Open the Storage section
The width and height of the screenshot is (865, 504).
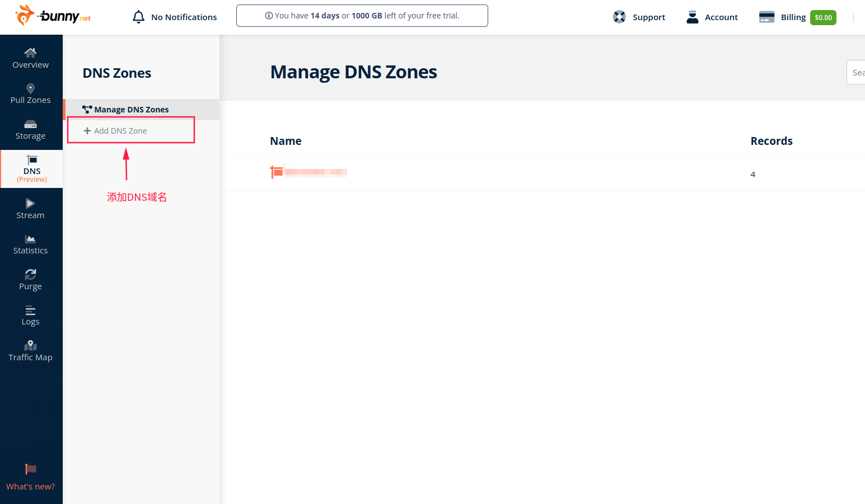coord(31,130)
